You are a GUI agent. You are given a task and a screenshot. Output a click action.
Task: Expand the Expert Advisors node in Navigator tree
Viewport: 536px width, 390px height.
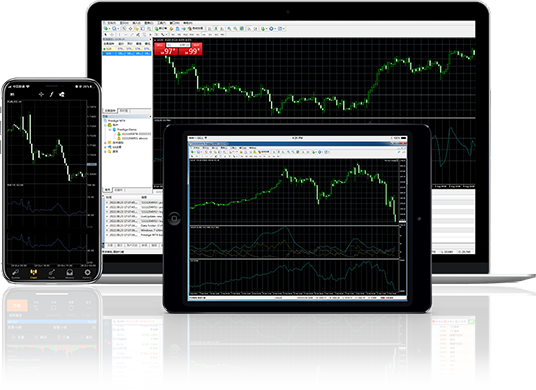tap(106, 147)
